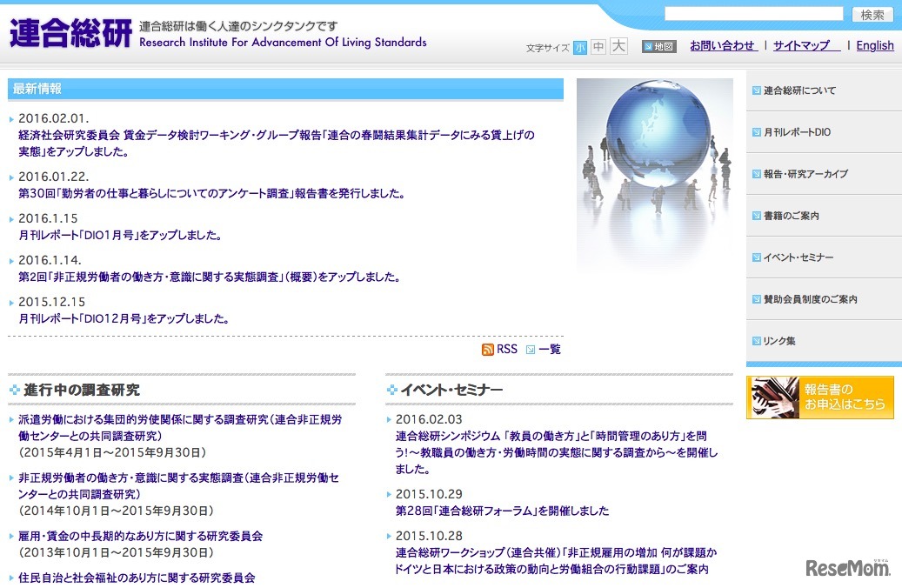Click the 報告書のお申込はこちら banner
The image size is (902, 588).
tap(819, 397)
